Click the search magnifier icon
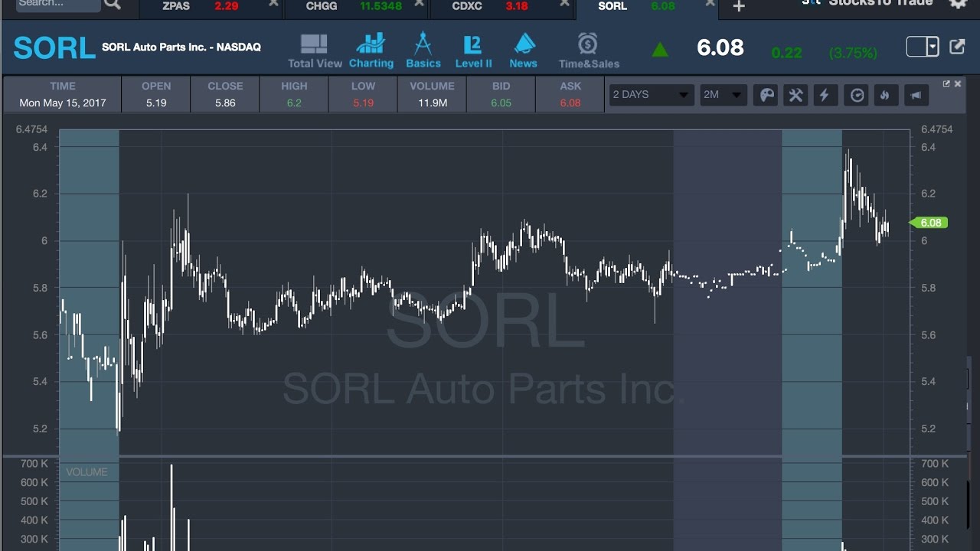This screenshot has height=551, width=980. click(112, 5)
